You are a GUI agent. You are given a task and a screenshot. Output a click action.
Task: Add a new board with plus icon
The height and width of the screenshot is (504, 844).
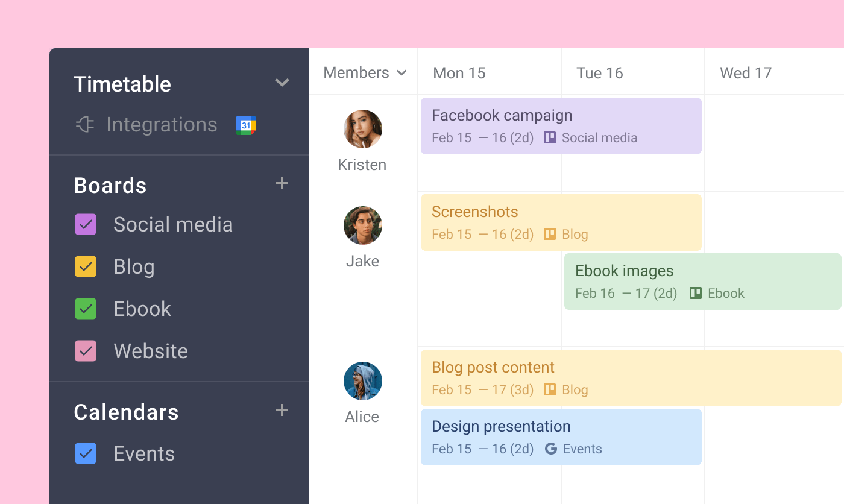282,184
